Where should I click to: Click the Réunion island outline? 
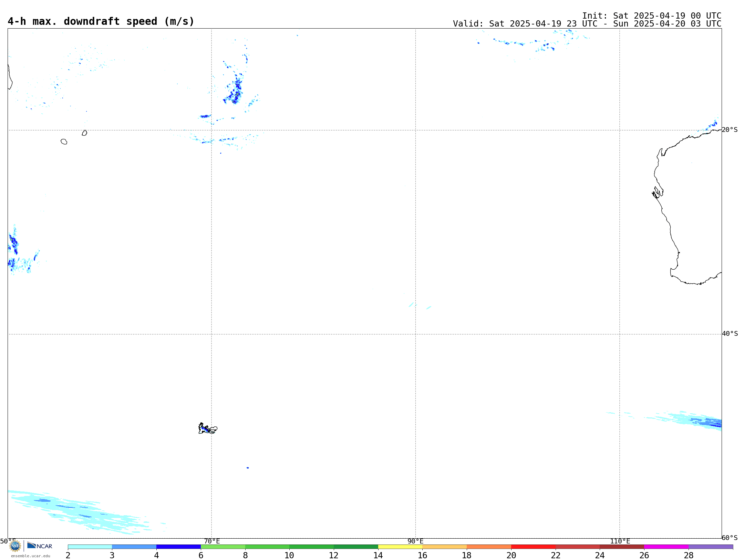(64, 142)
